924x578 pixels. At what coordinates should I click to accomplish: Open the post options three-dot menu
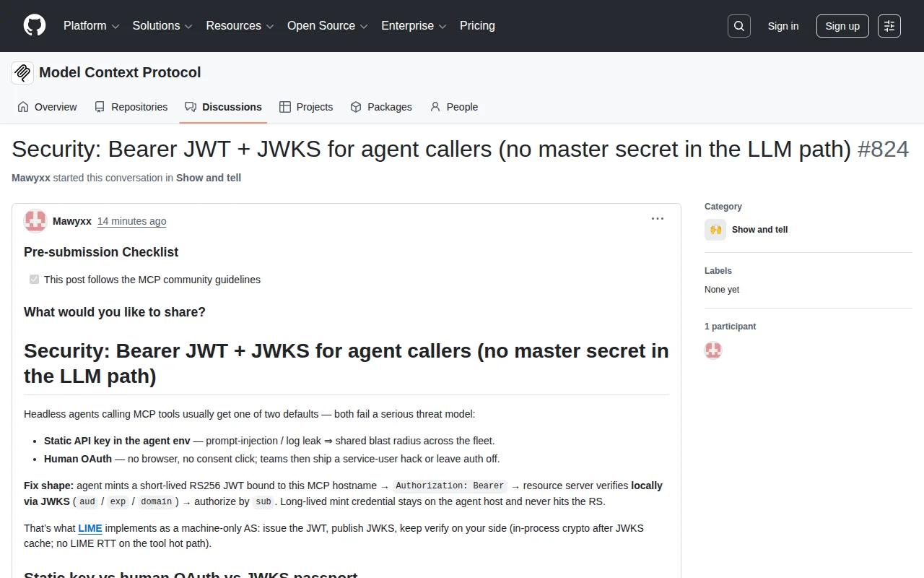658,219
